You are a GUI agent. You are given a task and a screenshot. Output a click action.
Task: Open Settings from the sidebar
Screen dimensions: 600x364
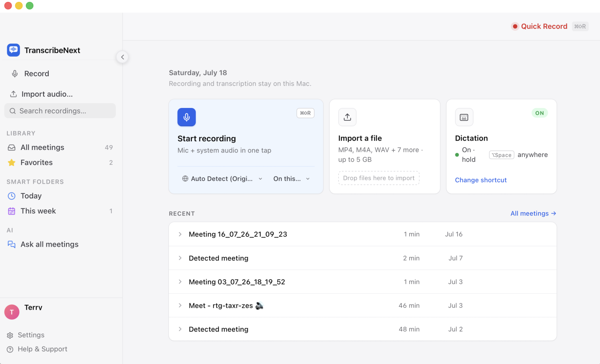(x=31, y=335)
